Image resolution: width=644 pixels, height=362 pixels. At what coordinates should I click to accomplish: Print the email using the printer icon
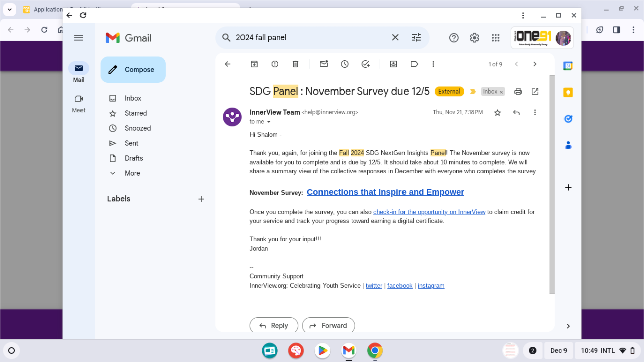pos(518,92)
